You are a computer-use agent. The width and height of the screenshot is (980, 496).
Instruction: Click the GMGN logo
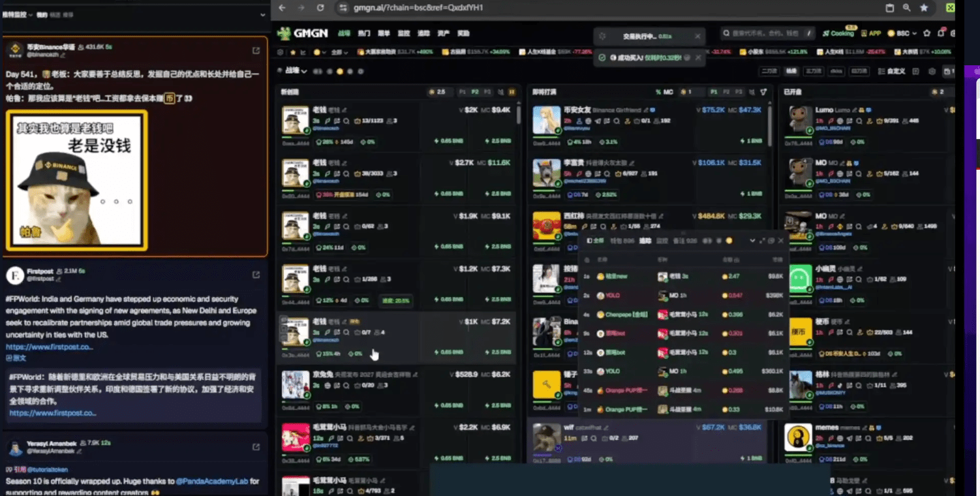point(303,33)
